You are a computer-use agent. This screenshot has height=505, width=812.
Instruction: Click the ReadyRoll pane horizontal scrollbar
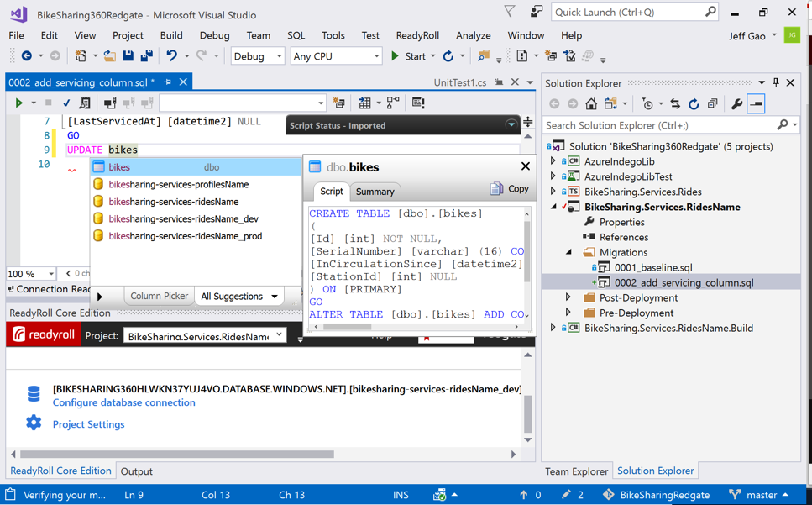click(x=177, y=455)
